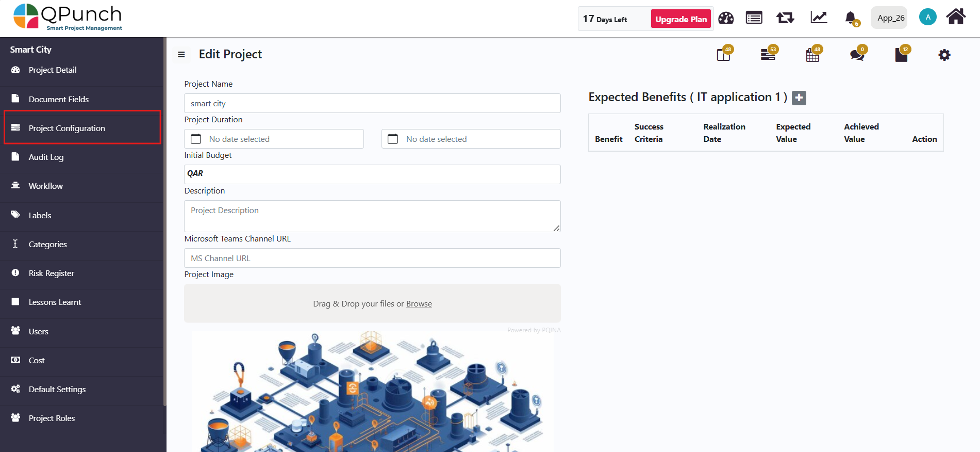Click the Upgrade Plan button
980x452 pixels.
point(680,19)
